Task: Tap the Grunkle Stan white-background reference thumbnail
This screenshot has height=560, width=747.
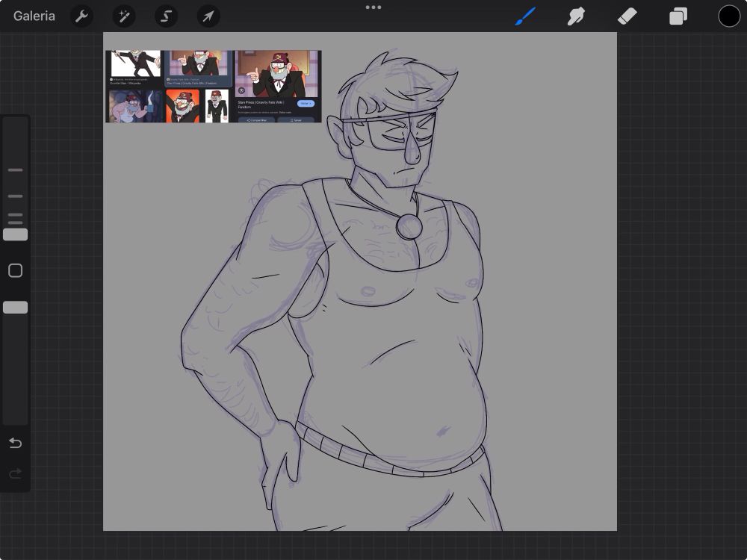Action: click(x=135, y=63)
